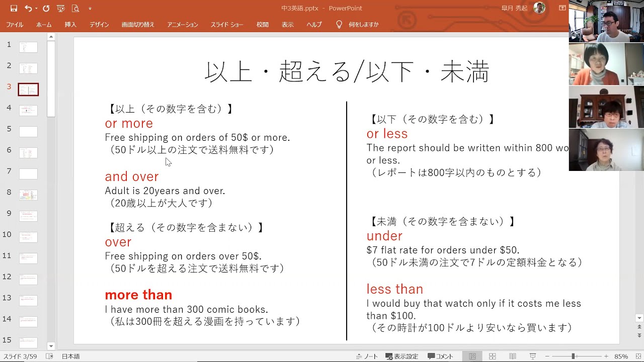Select slide 1 thumbnail
The width and height of the screenshot is (644, 362).
coord(28,47)
